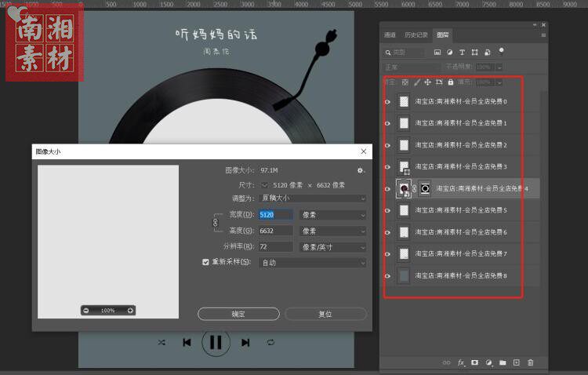Open Image Size dialog gear settings
This screenshot has height=375, width=588.
pos(361,170)
